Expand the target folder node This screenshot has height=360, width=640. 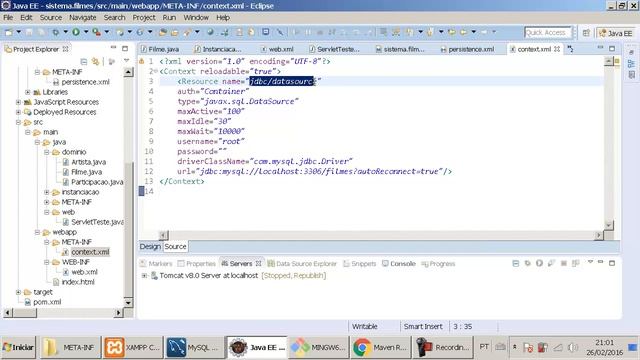18,292
